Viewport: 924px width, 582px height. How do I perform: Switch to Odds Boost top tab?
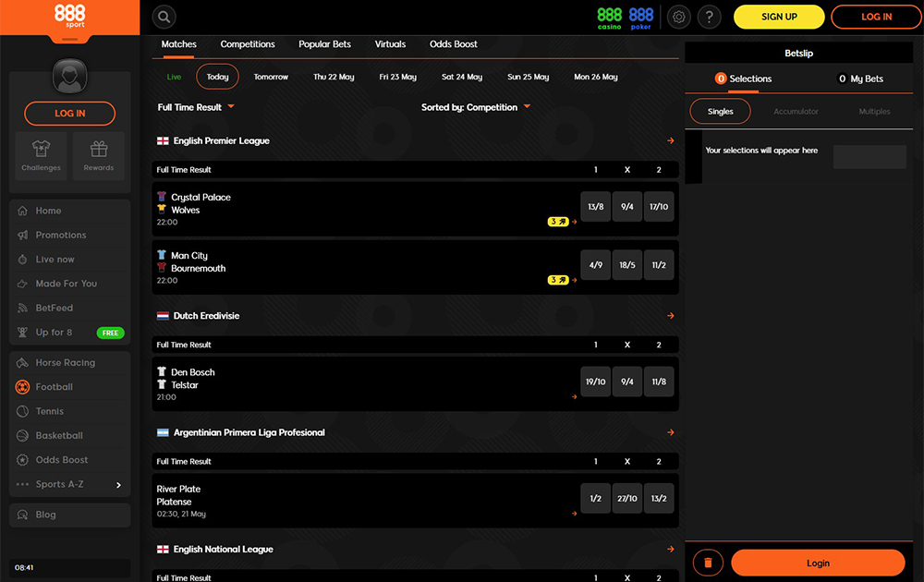pyautogui.click(x=453, y=44)
